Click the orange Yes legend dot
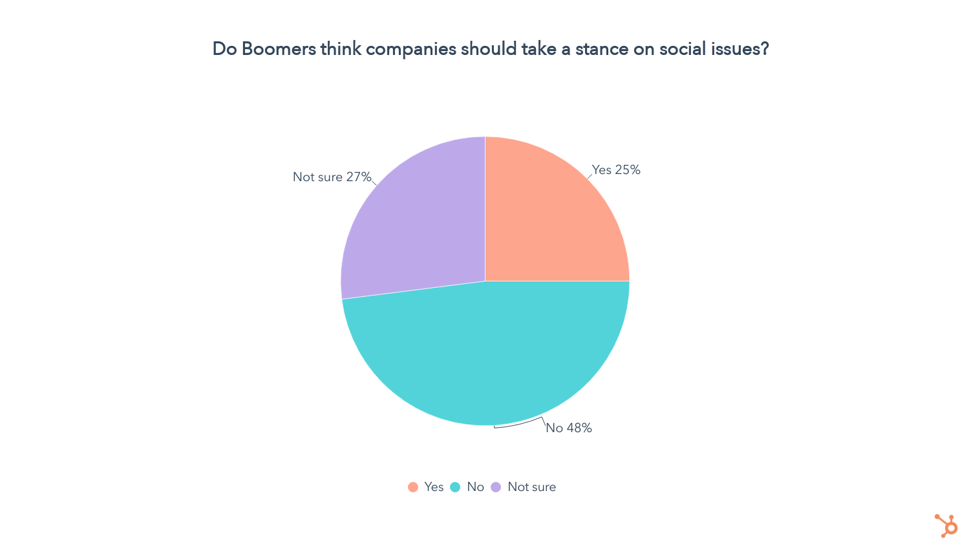 coord(413,487)
